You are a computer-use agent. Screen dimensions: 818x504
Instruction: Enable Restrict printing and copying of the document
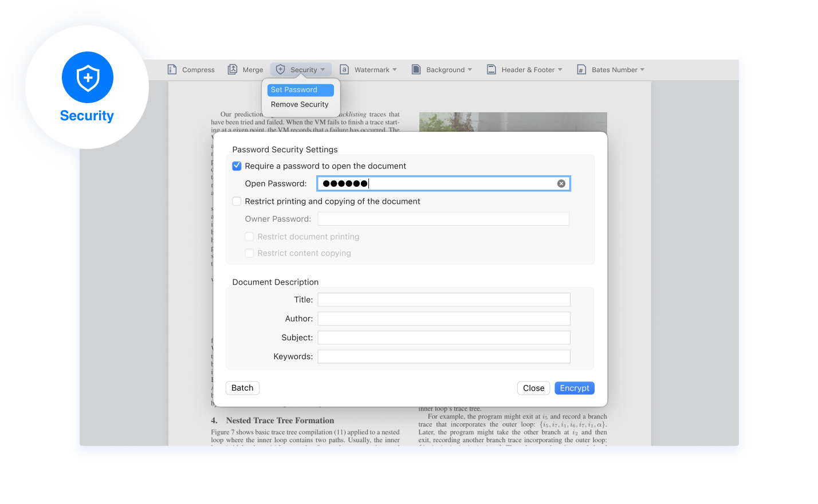click(x=237, y=202)
